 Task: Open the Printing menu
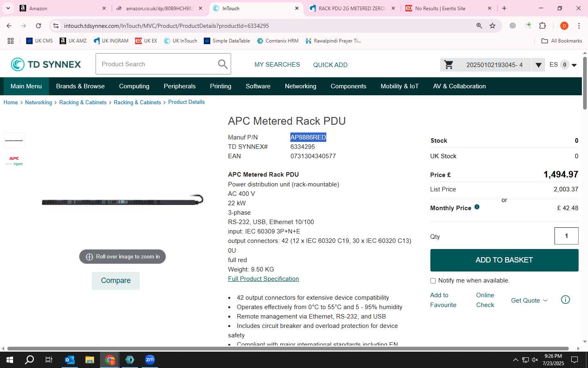[x=220, y=86]
